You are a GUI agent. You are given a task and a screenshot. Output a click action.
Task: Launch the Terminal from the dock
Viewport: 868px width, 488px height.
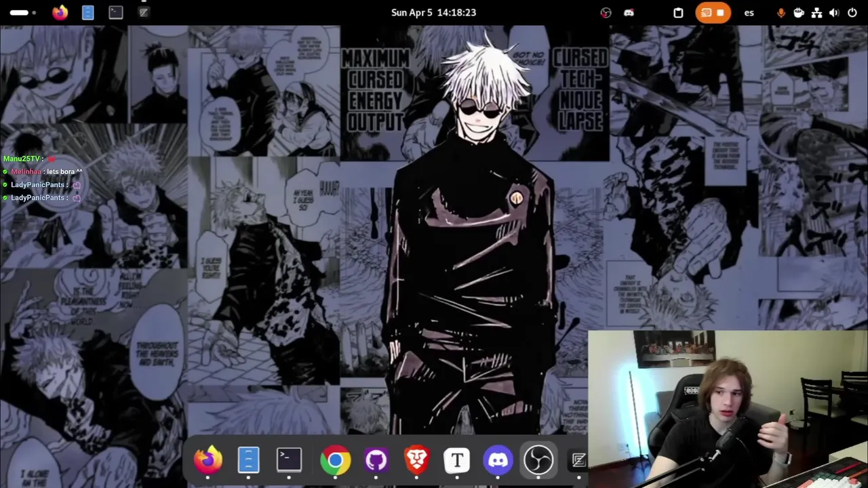tap(289, 460)
